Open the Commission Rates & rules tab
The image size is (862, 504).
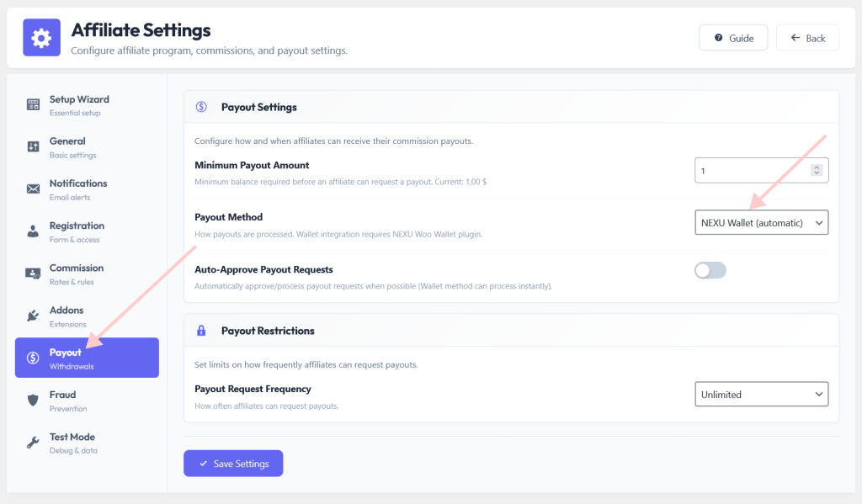point(87,273)
